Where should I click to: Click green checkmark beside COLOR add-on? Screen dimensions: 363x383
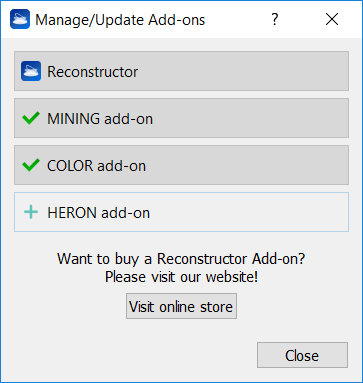[x=31, y=165]
